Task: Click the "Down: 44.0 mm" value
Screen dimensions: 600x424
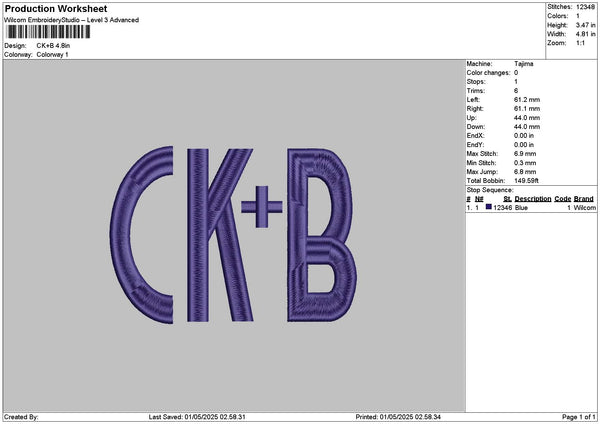Action: pos(527,127)
